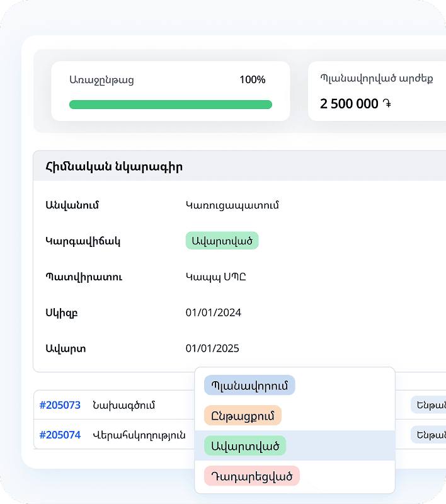The image size is (446, 504).
Task: Choose the highlighted "Ավարտված" option
Action: pyautogui.click(x=244, y=445)
